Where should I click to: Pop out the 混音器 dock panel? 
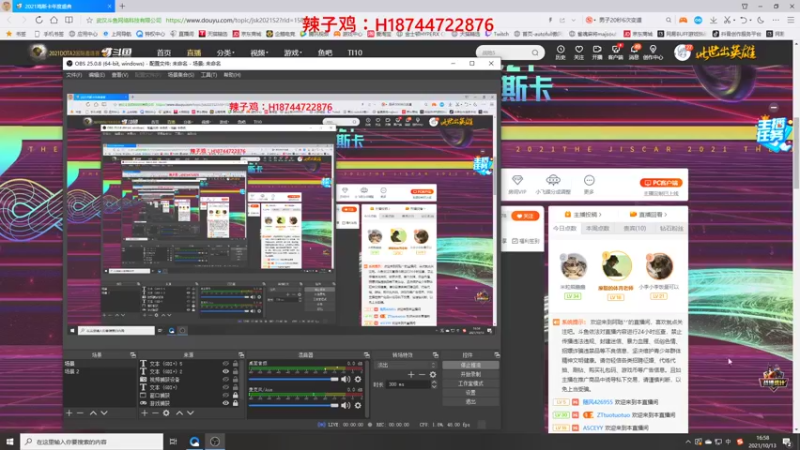pyautogui.click(x=366, y=355)
